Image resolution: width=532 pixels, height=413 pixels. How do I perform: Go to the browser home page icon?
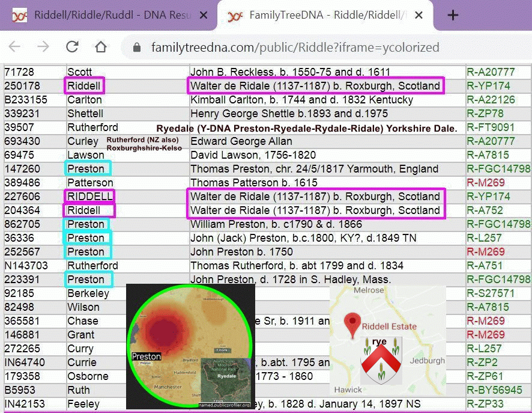pyautogui.click(x=101, y=46)
